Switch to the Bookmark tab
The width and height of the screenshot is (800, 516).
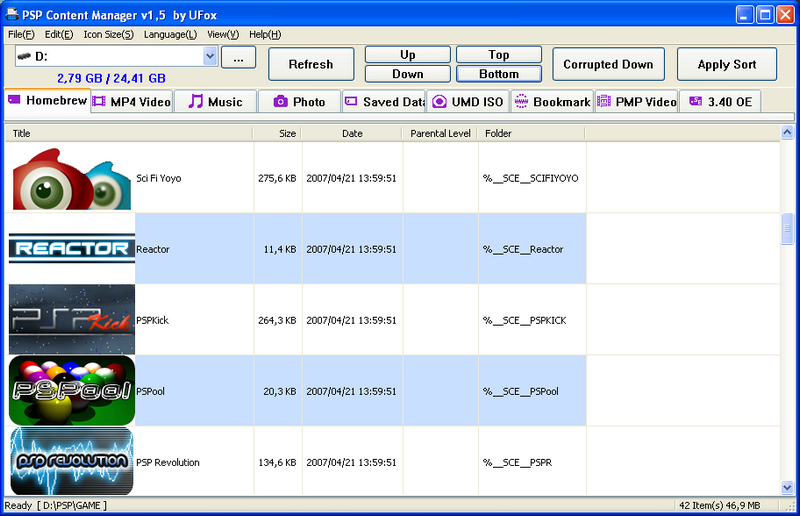tap(552, 102)
